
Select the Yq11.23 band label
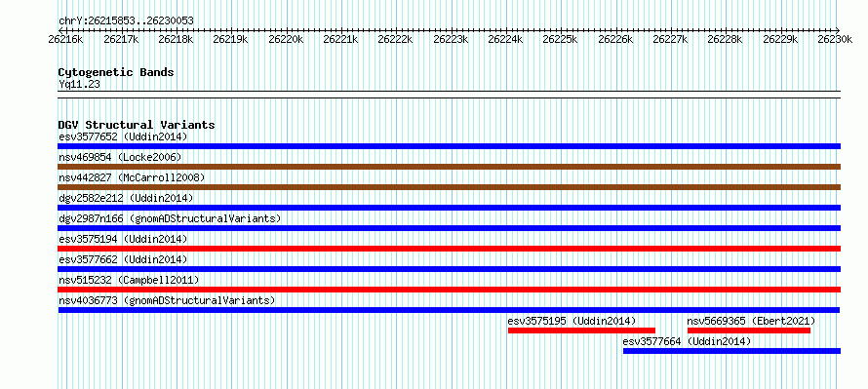79,84
